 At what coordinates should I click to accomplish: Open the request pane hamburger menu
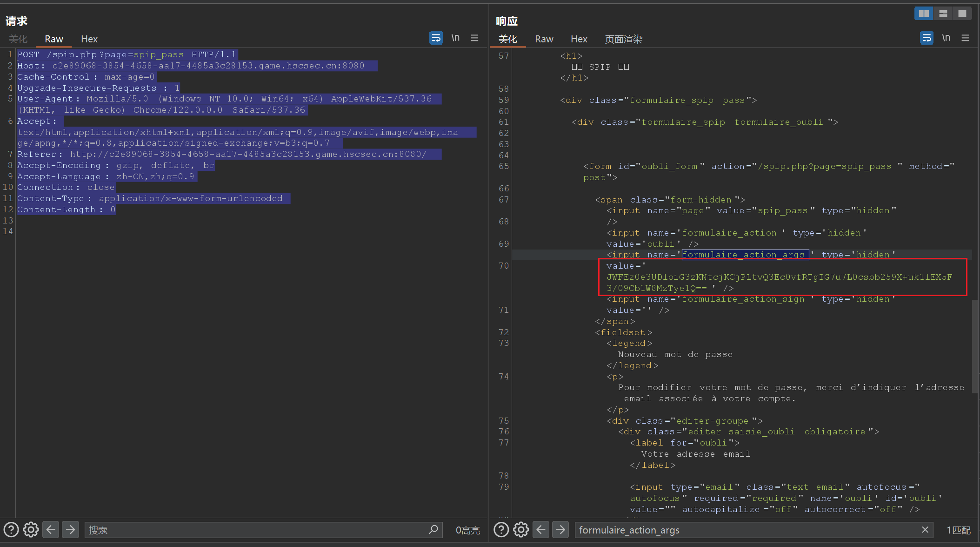point(474,38)
